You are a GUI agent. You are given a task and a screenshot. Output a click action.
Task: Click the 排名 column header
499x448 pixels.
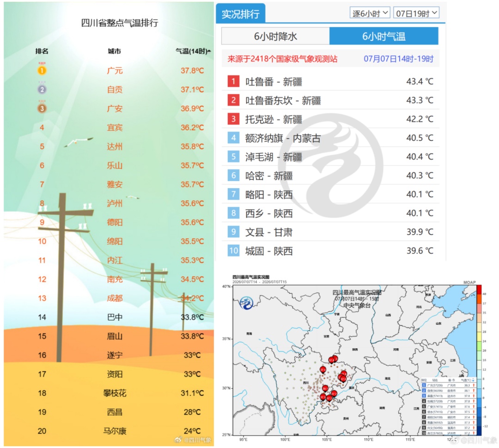42,51
